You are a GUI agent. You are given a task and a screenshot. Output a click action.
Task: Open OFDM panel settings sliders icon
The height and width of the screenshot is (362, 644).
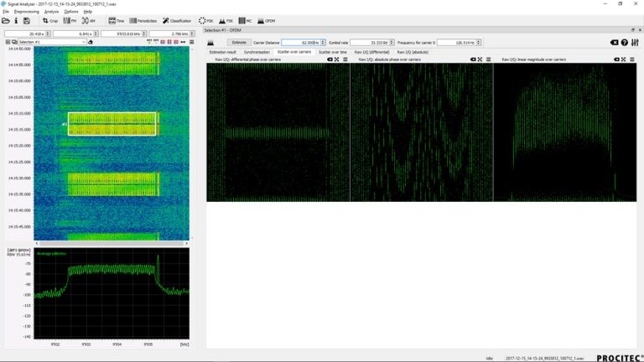(x=635, y=42)
